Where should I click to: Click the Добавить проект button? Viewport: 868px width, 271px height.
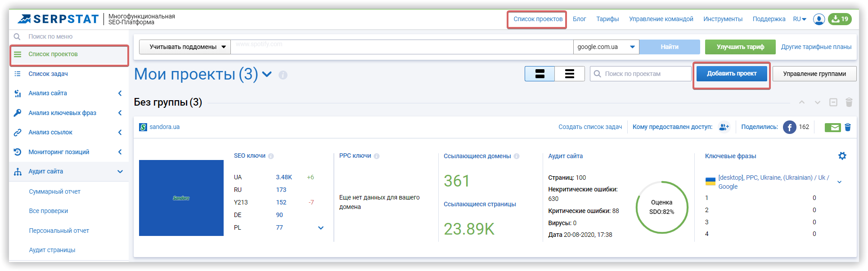[732, 73]
